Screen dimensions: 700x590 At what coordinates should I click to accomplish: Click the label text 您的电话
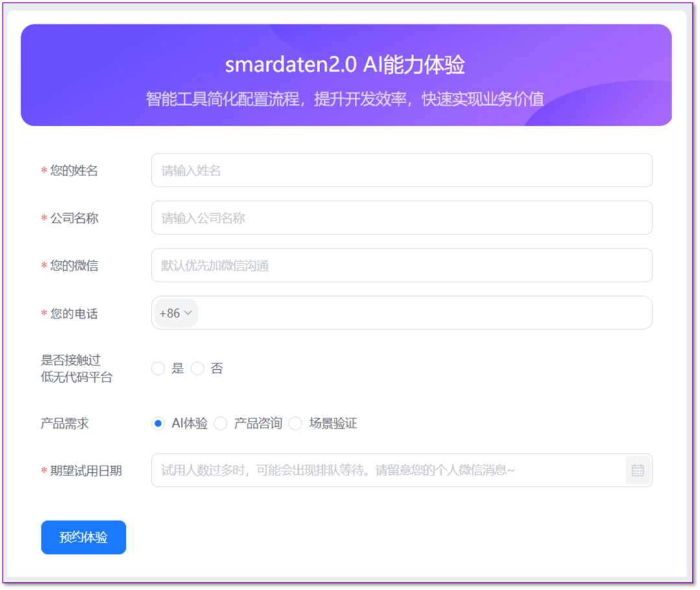click(x=74, y=313)
